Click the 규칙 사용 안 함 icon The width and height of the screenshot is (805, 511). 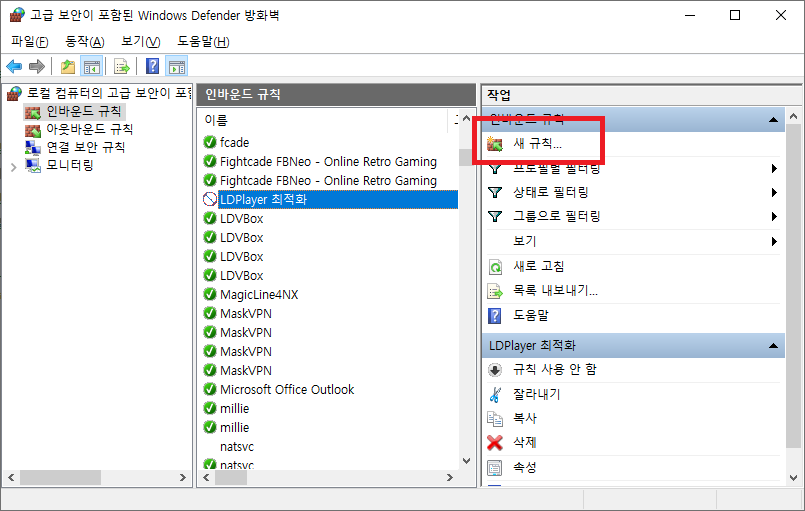pyautogui.click(x=495, y=370)
